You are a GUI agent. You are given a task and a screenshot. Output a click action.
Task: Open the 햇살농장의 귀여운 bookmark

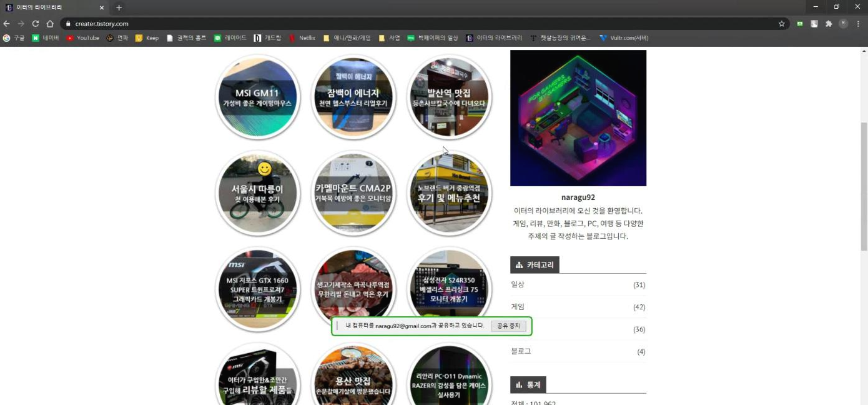click(561, 38)
